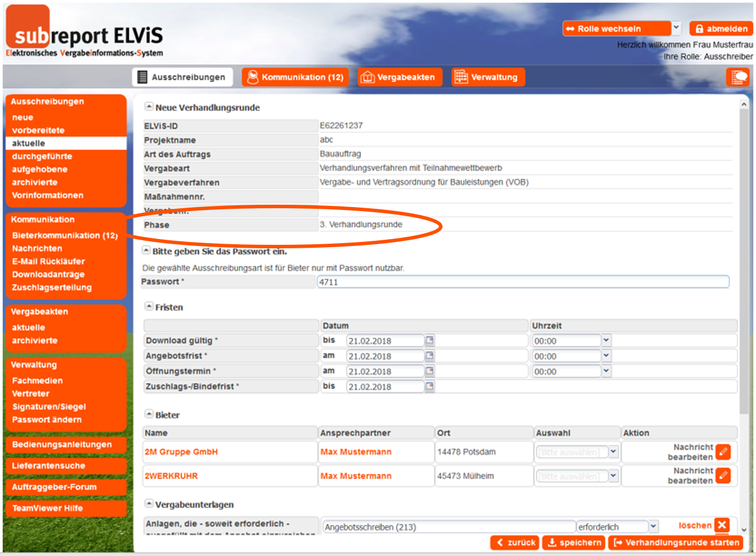Edit message for 2M Gruppe GmbH
The image size is (756, 556).
723,452
